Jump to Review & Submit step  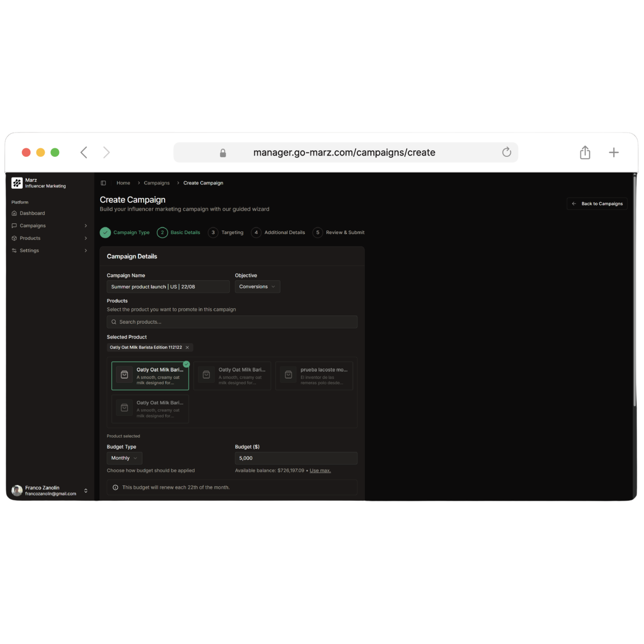coord(339,232)
